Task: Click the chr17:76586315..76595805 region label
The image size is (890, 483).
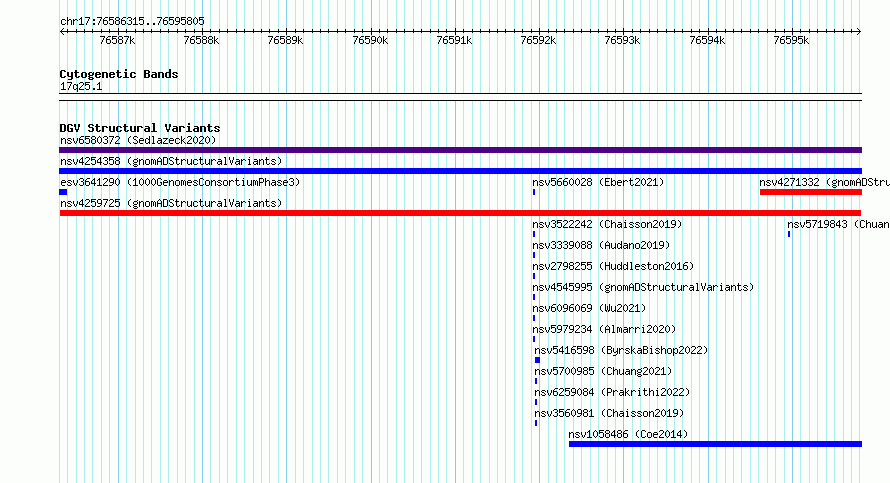Action: click(x=132, y=21)
